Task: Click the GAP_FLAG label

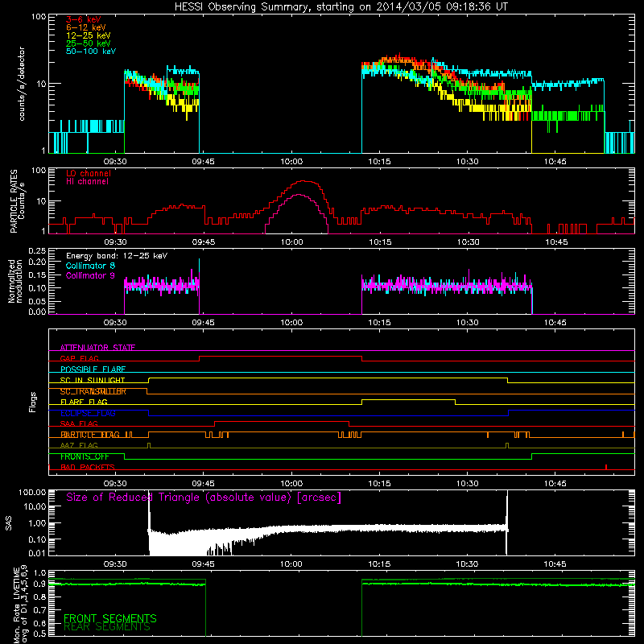Action: (79, 358)
